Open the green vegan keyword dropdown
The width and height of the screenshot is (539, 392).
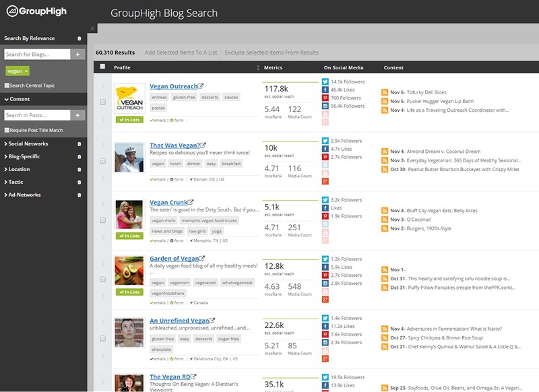[18, 71]
